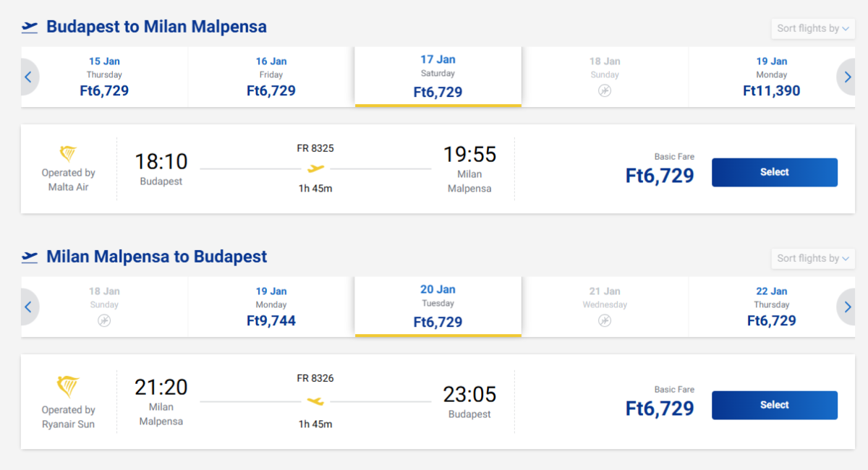Show later return dates with right arrow
This screenshot has width=868, height=470.
(846, 307)
